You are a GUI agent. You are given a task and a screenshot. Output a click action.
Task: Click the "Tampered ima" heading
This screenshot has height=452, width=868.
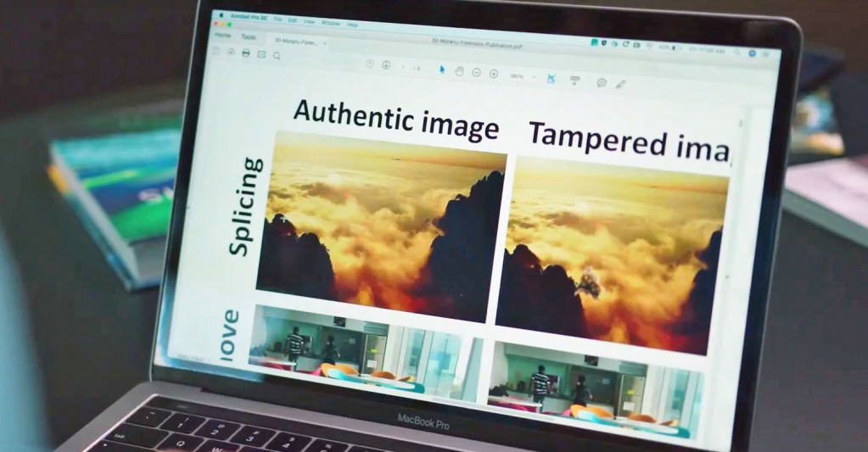pyautogui.click(x=630, y=142)
